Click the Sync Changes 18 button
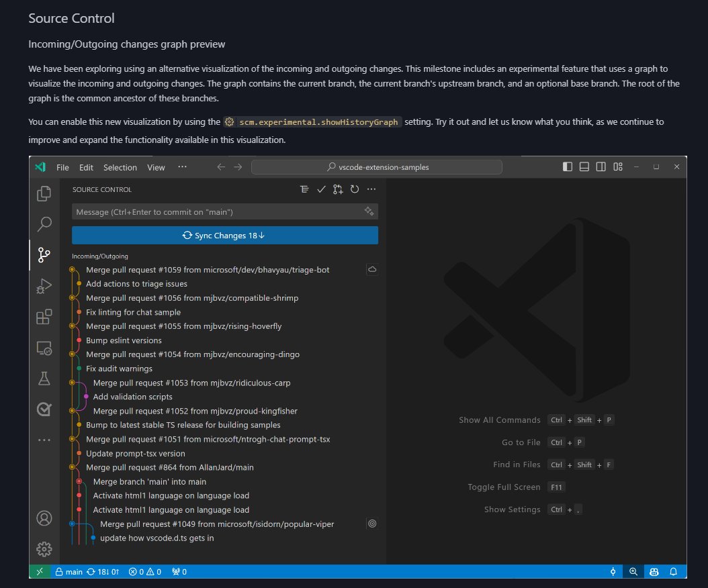The image size is (708, 588). [x=225, y=235]
